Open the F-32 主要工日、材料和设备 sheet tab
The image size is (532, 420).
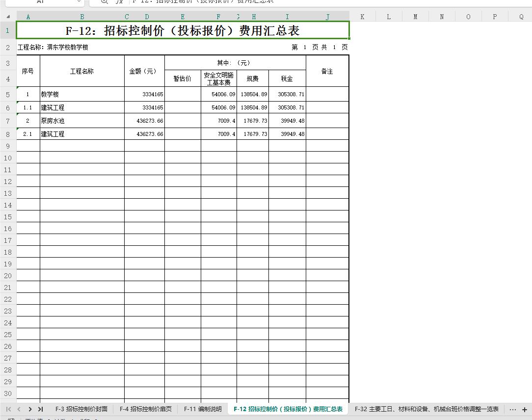tap(426, 409)
